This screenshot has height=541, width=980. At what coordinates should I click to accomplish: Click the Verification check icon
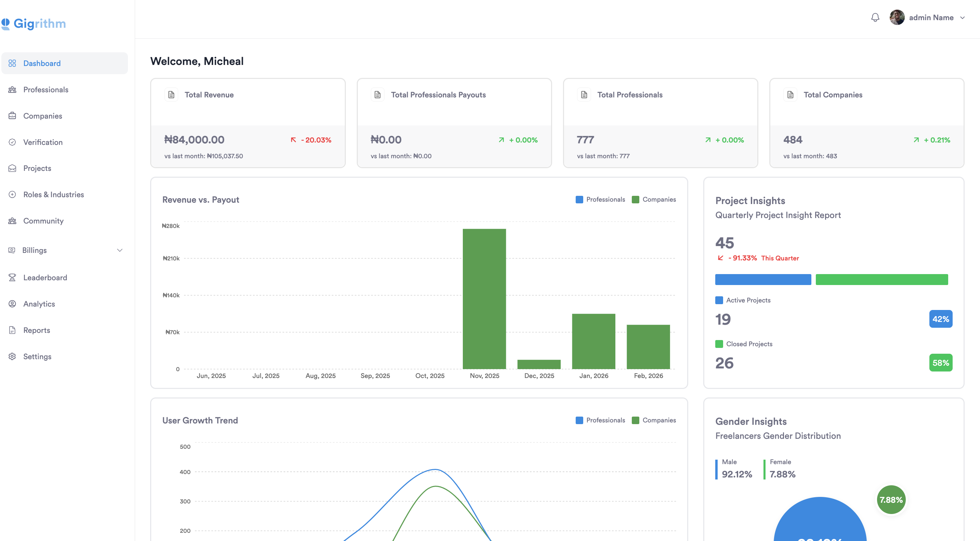12,142
